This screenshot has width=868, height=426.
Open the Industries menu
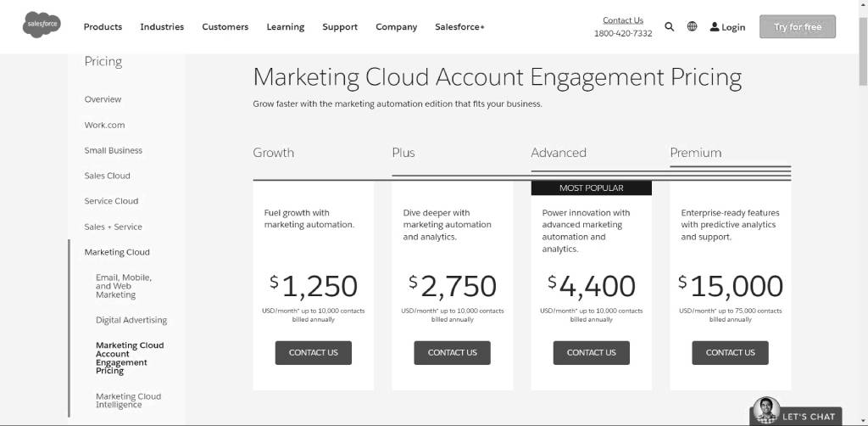click(x=162, y=26)
